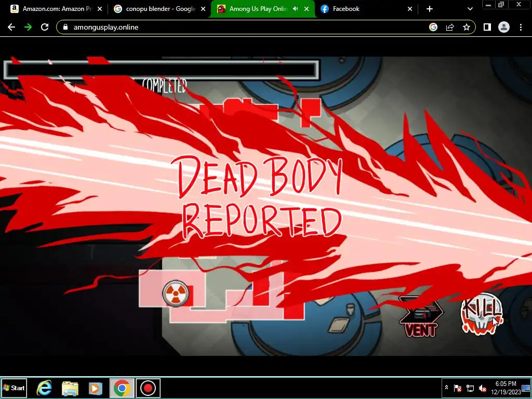Viewport: 532px width, 399px height.
Task: Launch Internet Explorer from the taskbar
Action: click(x=44, y=388)
